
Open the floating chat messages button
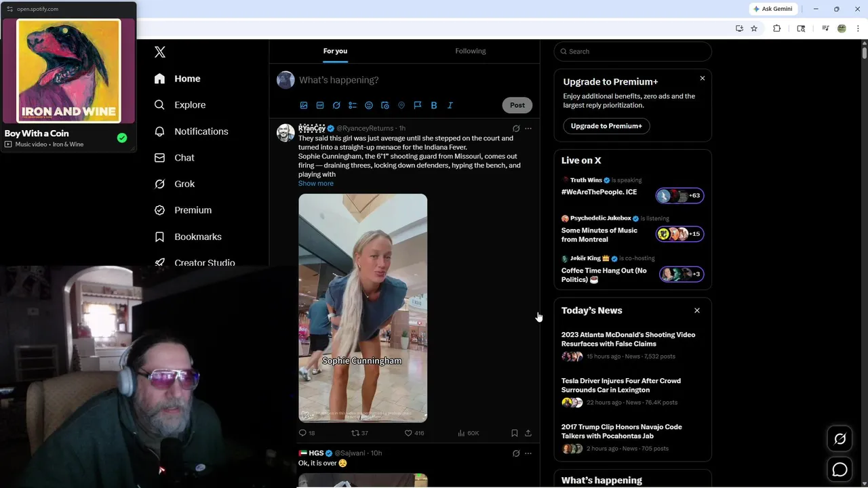click(x=840, y=469)
